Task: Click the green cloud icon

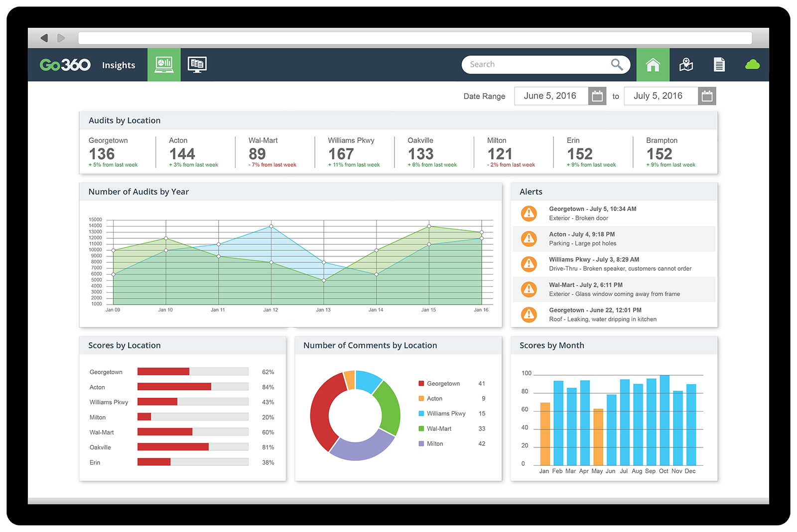Action: pos(752,65)
